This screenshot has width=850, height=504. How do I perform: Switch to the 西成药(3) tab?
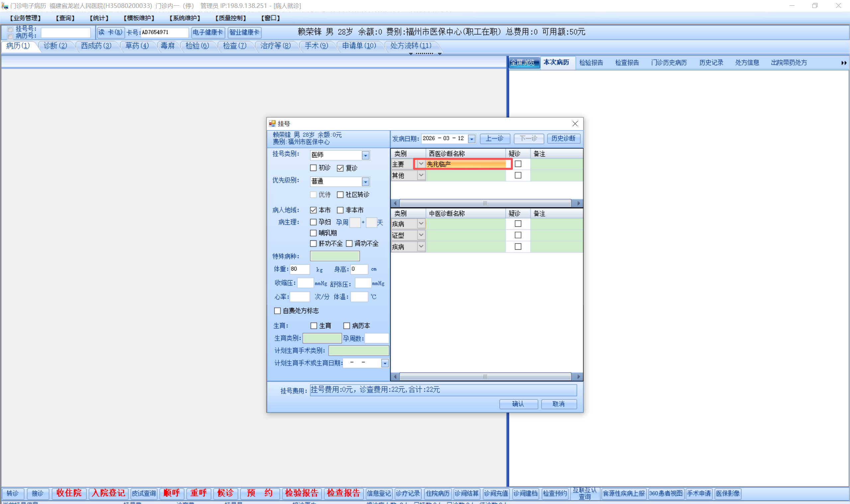[96, 45]
